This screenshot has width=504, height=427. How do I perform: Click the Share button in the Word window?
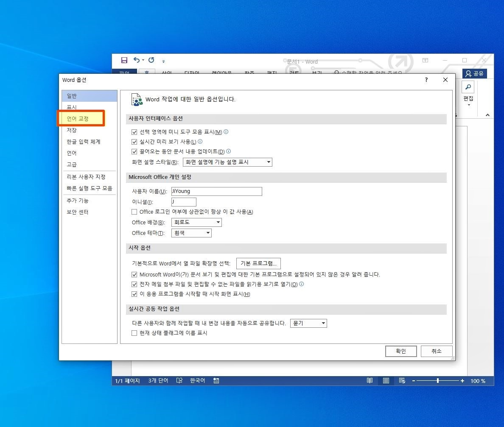pyautogui.click(x=475, y=74)
